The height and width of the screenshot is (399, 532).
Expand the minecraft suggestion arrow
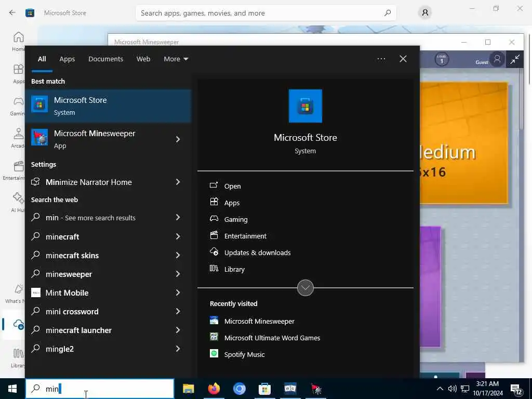tap(178, 236)
